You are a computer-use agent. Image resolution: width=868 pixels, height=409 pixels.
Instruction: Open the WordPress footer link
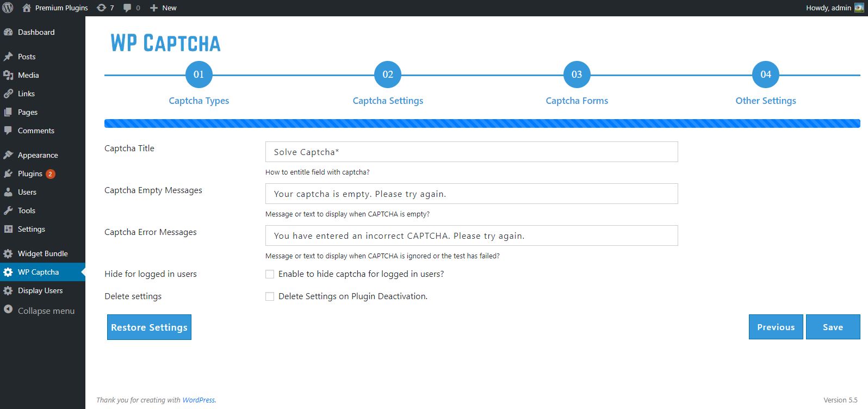(x=199, y=400)
